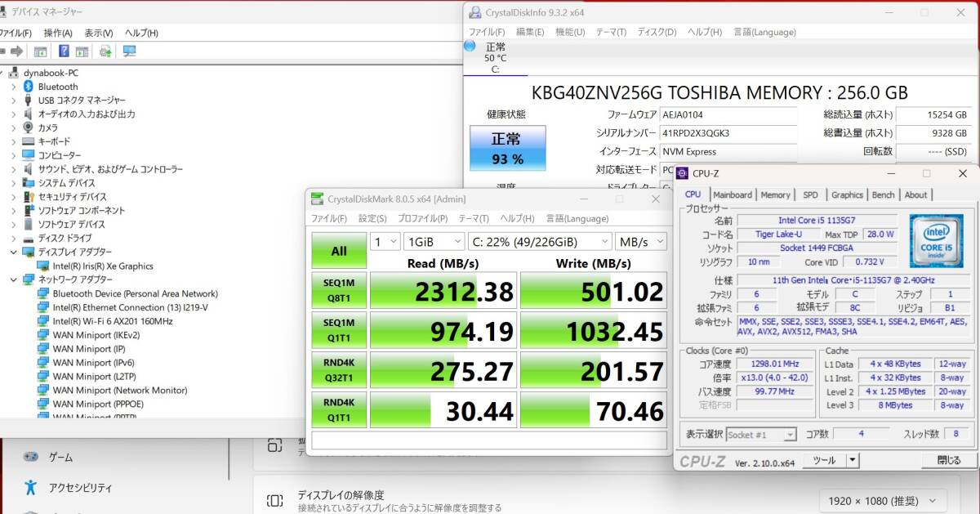Select Intel(R) Wi-Fi 6 AX201 160MHz

[x=113, y=321]
